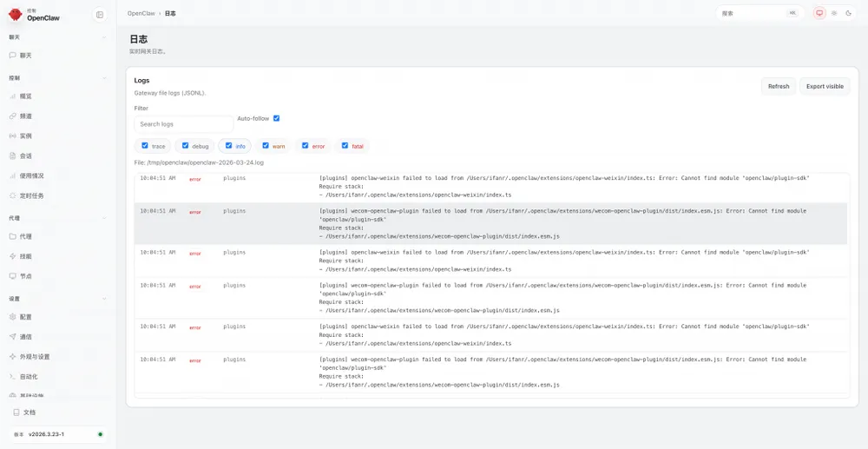Viewport: 868px width, 449px height.
Task: Click the OpenClaw breadcrumb link
Action: [141, 13]
